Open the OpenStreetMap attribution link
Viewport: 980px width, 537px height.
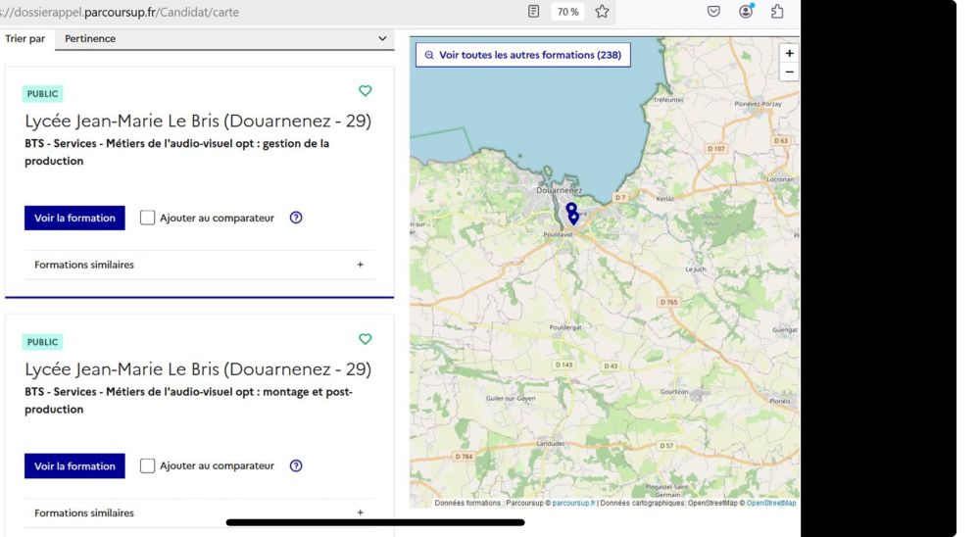[770, 503]
